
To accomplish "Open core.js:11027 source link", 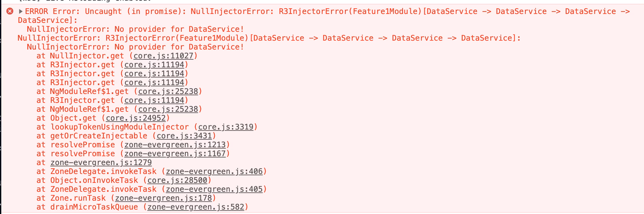I will [163, 56].
